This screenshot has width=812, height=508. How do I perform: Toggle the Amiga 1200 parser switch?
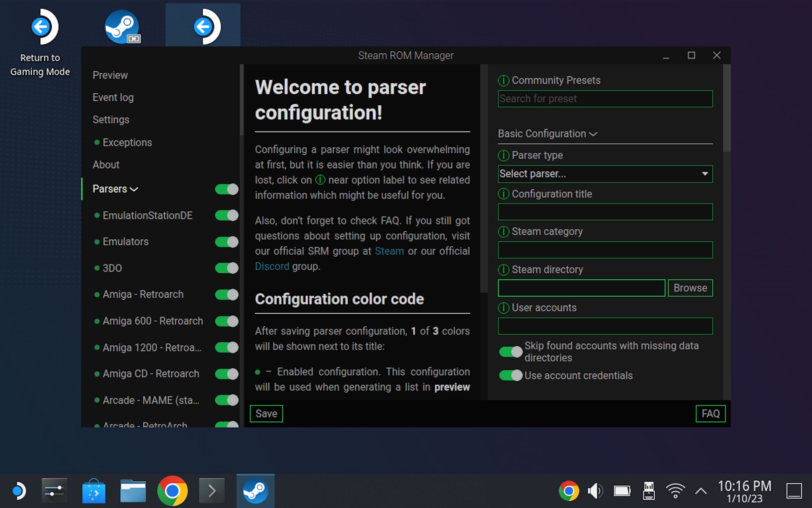click(226, 347)
